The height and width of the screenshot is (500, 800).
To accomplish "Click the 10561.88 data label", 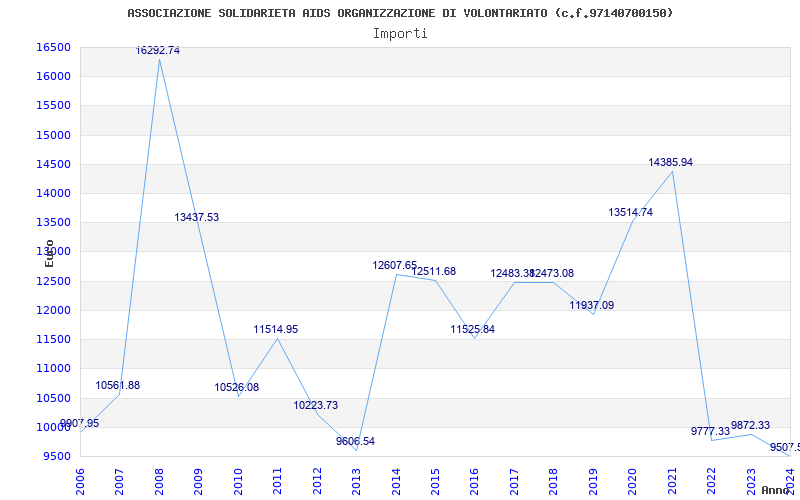I will click(117, 385).
